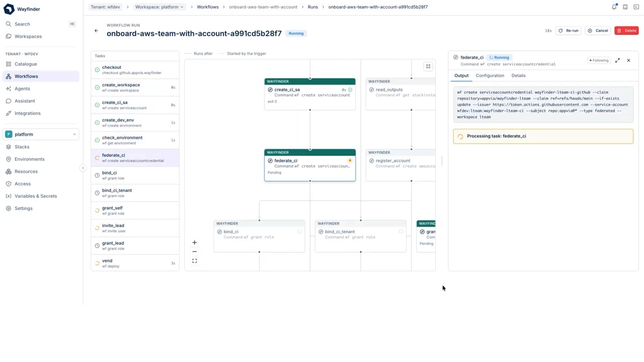The height and width of the screenshot is (362, 644).
Task: Collapse the sidebar with the chevron handle
Action: (x=83, y=168)
